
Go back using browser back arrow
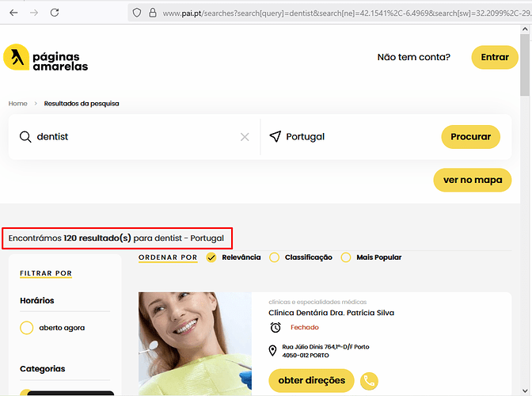[13, 13]
